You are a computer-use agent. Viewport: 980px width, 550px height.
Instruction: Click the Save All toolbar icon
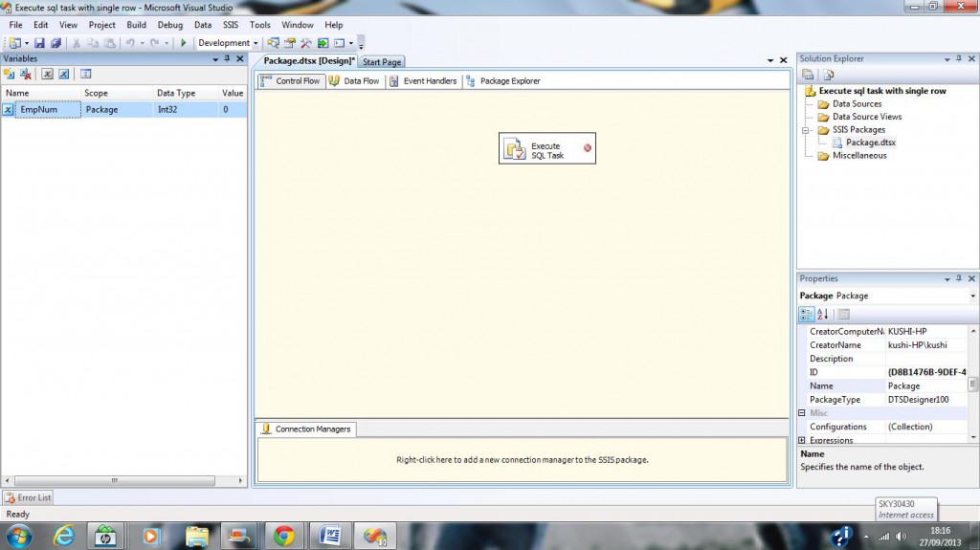coord(56,43)
